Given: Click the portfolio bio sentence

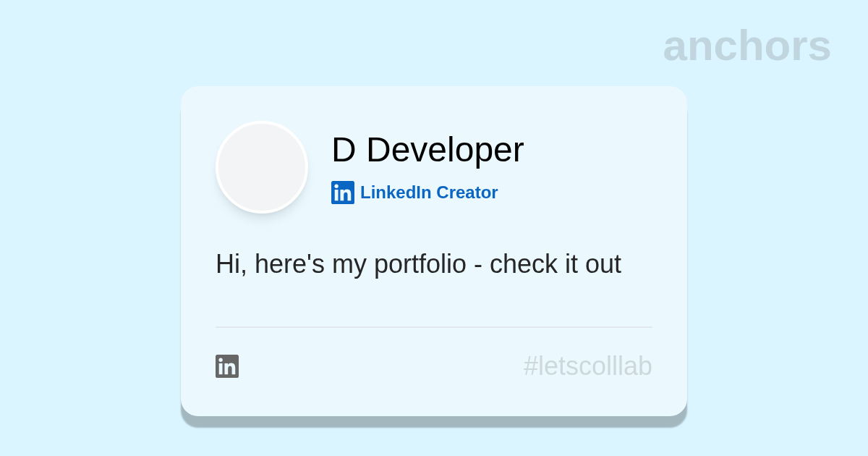Looking at the screenshot, I should pyautogui.click(x=418, y=264).
